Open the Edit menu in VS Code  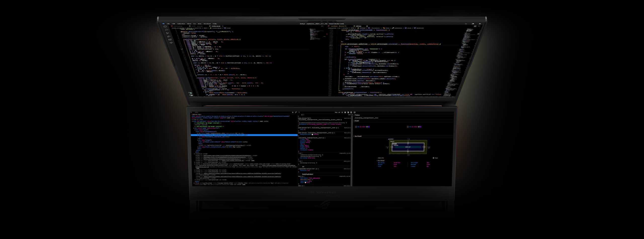click(x=173, y=24)
